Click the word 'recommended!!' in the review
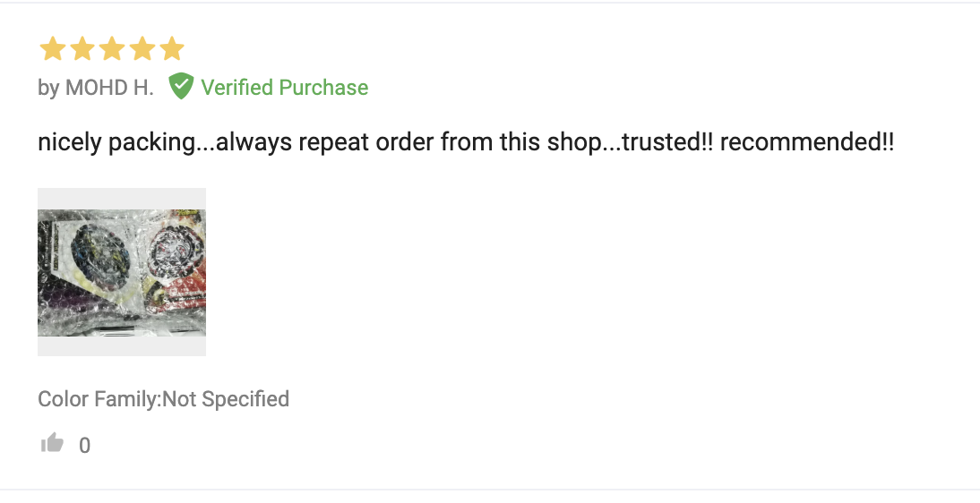The height and width of the screenshot is (503, 980). (807, 141)
